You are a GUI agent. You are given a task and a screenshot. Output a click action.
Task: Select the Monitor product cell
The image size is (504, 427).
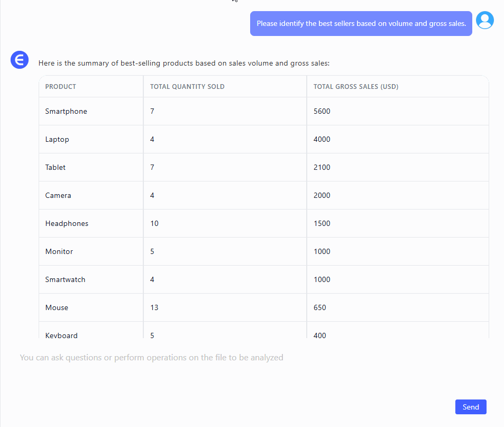click(59, 252)
